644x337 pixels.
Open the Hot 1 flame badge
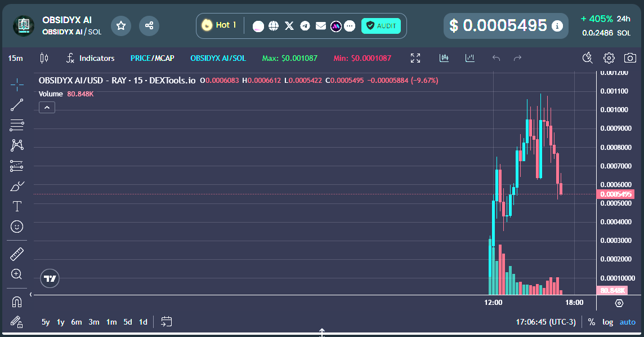pyautogui.click(x=218, y=25)
